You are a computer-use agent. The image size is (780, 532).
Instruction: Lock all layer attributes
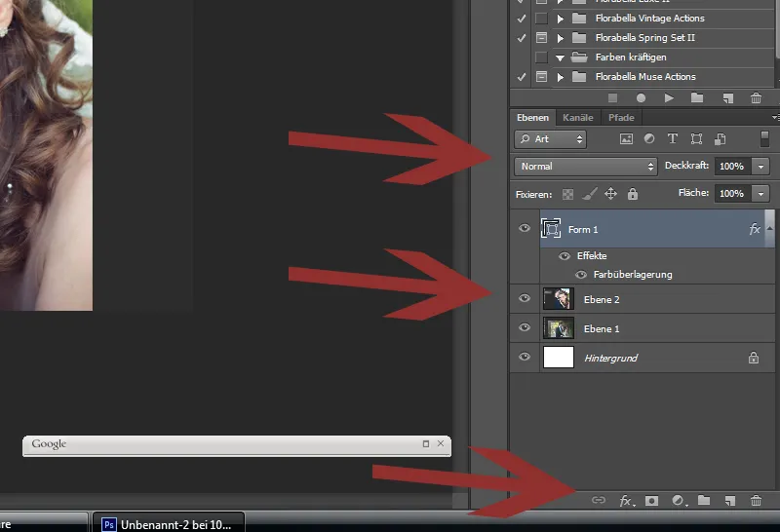click(632, 193)
